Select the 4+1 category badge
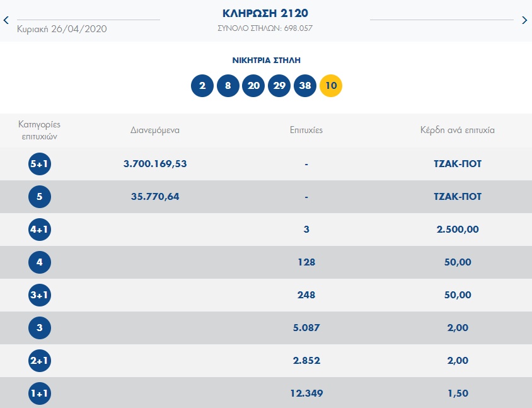Viewport: 532px width, 408px height. (x=40, y=230)
